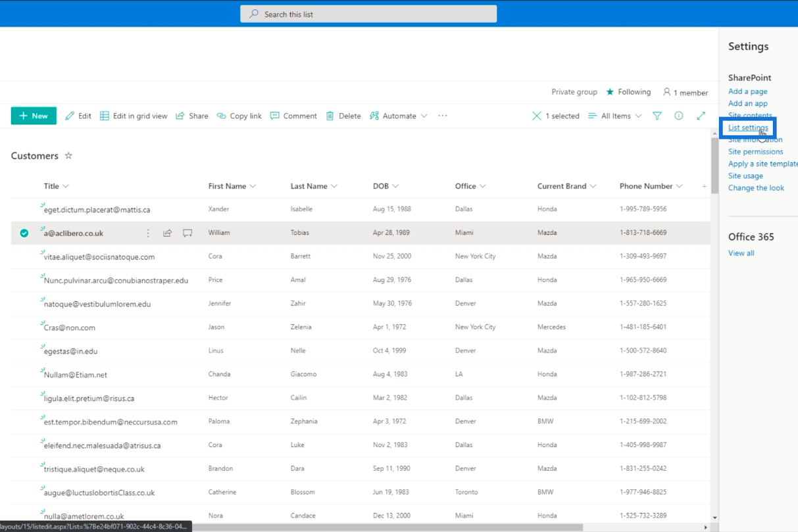Expand the Automate dropdown chevron
Viewport: 798px width, 532px height.
click(424, 116)
